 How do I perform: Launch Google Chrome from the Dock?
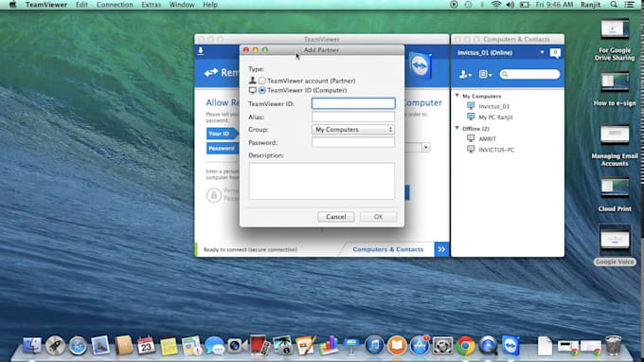coord(465,346)
